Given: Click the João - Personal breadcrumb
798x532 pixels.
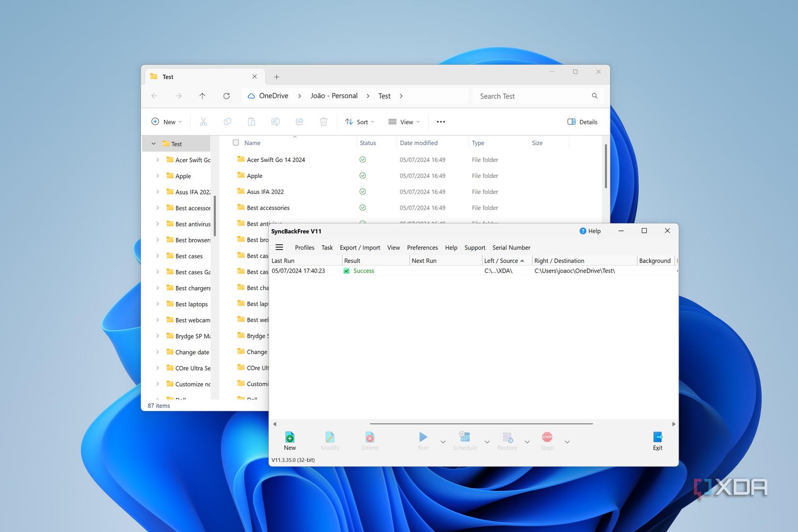Looking at the screenshot, I should click(x=334, y=96).
